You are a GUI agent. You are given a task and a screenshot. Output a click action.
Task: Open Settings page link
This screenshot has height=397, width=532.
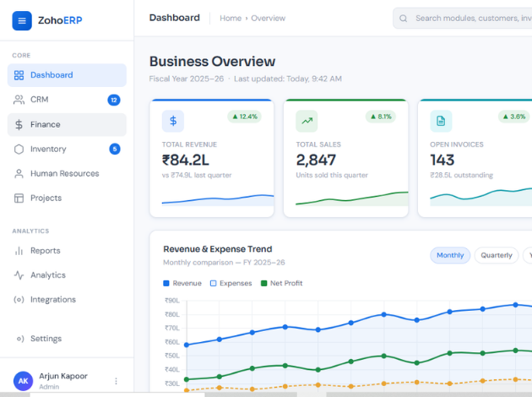pos(67,339)
